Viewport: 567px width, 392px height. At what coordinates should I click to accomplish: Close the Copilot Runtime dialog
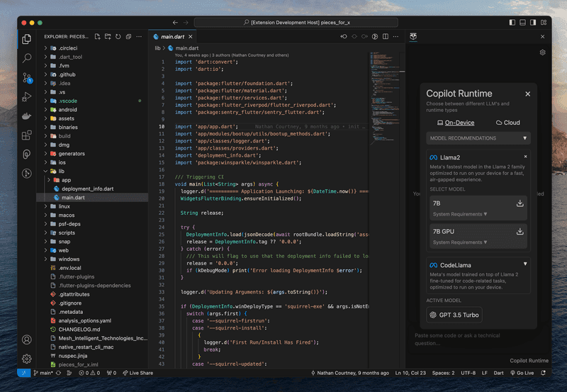[527, 94]
